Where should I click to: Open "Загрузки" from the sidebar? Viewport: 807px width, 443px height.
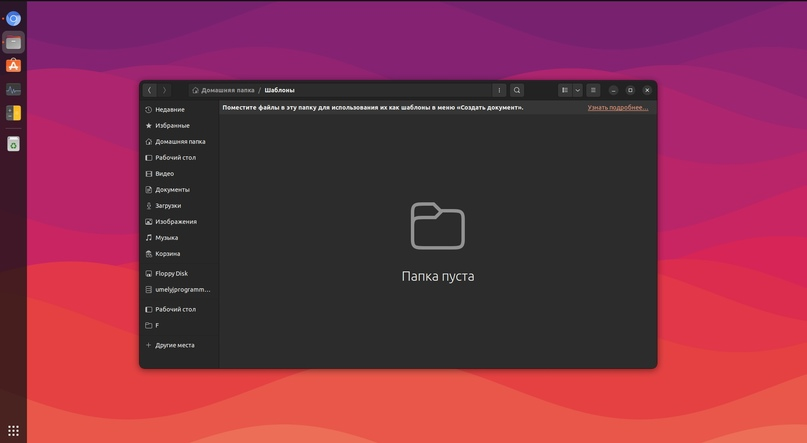pos(168,206)
